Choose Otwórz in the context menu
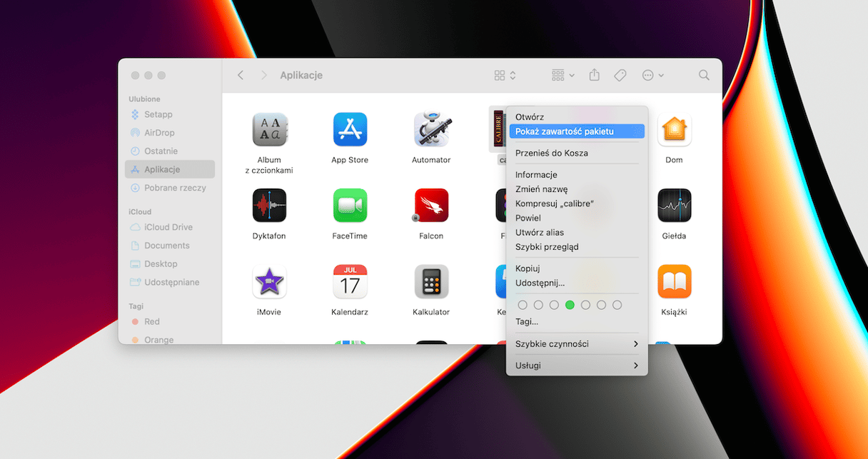Image resolution: width=868 pixels, height=459 pixels. [x=577, y=117]
